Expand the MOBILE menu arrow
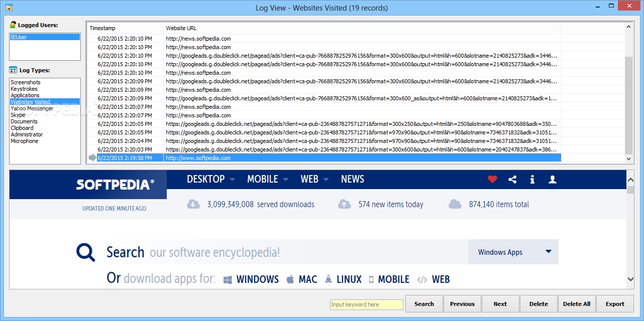 [285, 180]
